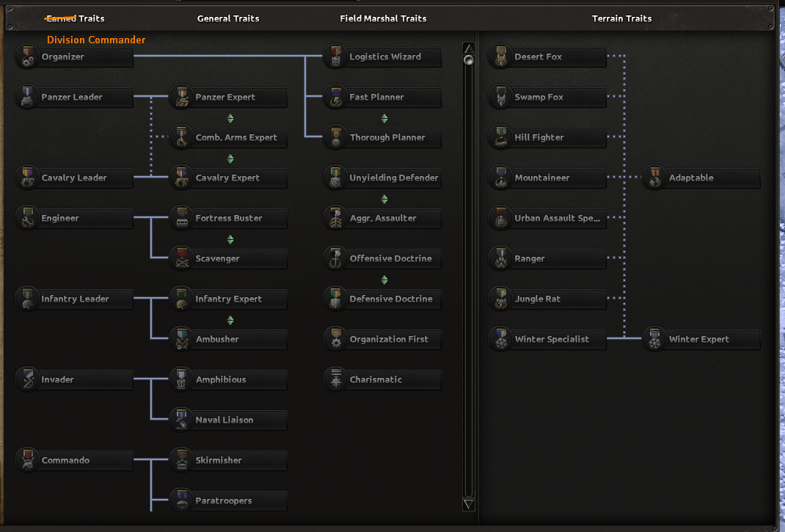The width and height of the screenshot is (785, 532).
Task: Switch to the General Traits tab
Action: pyautogui.click(x=228, y=18)
